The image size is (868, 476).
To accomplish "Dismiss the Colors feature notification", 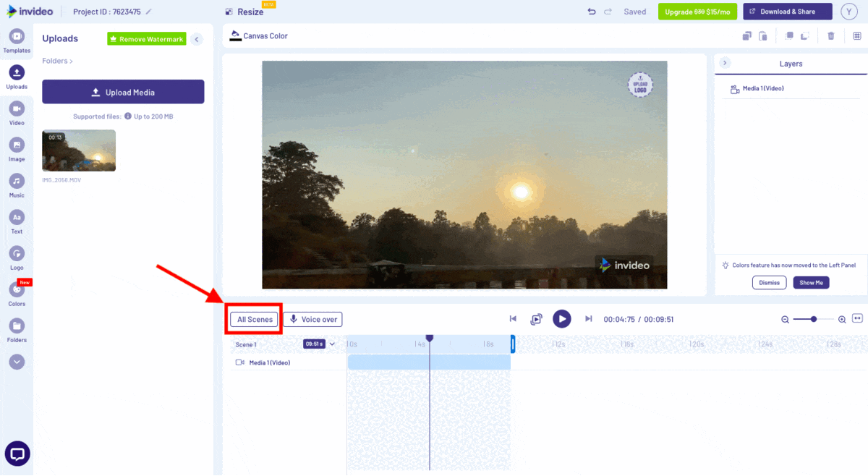I will tap(769, 282).
